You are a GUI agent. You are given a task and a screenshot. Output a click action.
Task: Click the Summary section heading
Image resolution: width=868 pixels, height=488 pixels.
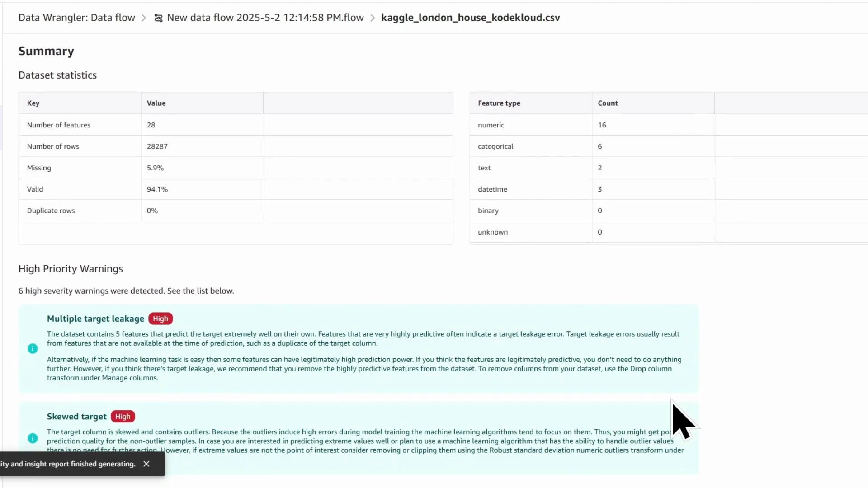coord(46,51)
